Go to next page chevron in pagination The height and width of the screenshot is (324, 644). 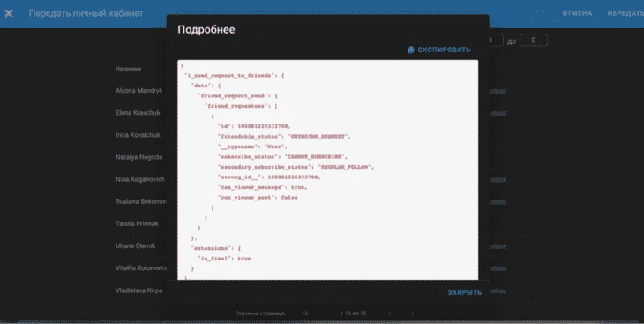413,313
